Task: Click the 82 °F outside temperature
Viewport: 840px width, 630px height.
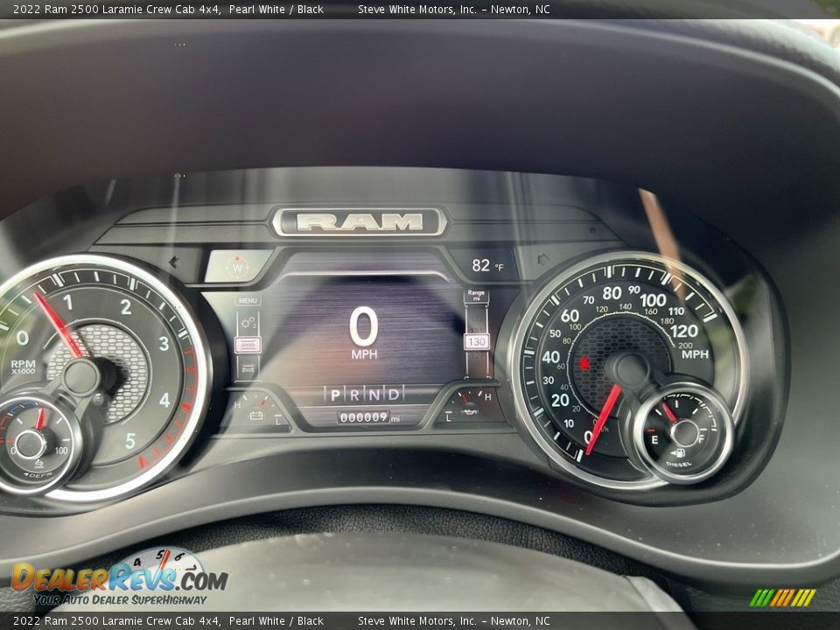Action: [487, 265]
